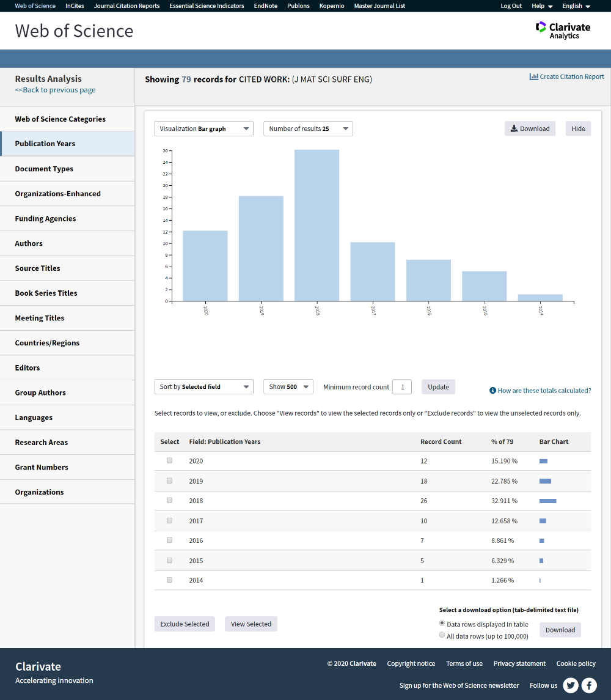Image resolution: width=611 pixels, height=700 pixels.
Task: Switch to Research Areas analysis
Action: (67, 443)
